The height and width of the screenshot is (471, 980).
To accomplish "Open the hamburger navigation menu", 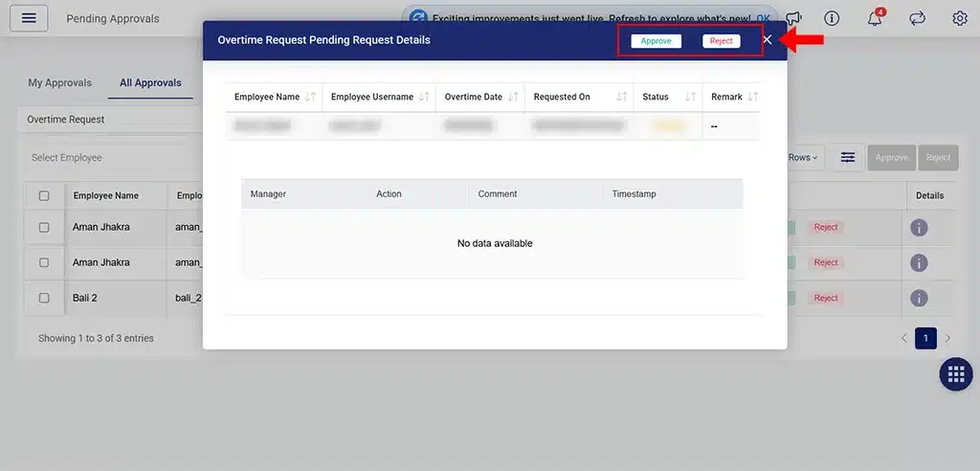I will [28, 18].
